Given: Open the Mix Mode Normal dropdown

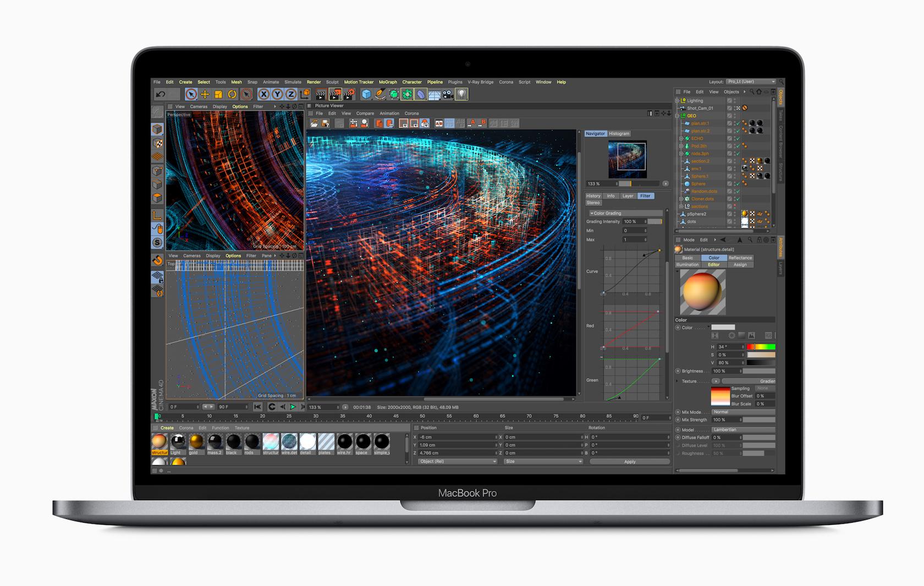Looking at the screenshot, I should [x=744, y=412].
